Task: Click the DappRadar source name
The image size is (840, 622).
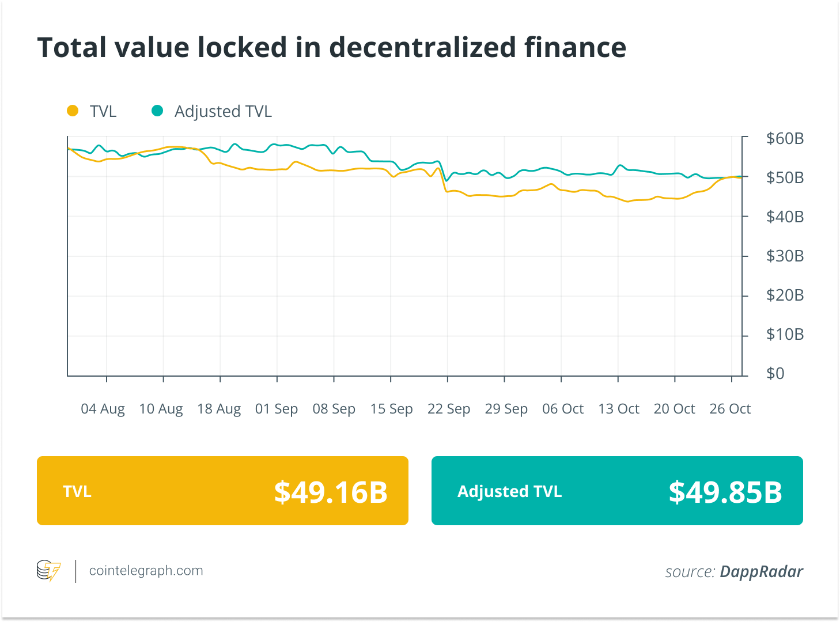Action: [x=761, y=571]
